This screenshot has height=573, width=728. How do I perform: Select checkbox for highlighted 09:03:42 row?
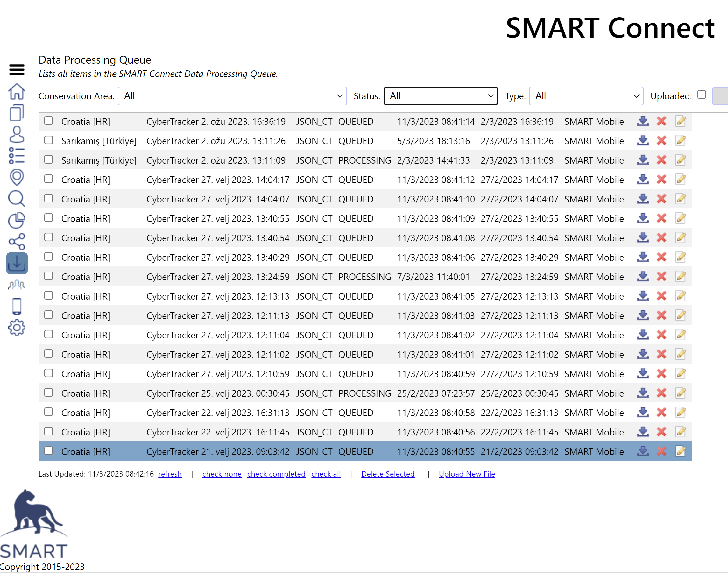[x=49, y=451]
